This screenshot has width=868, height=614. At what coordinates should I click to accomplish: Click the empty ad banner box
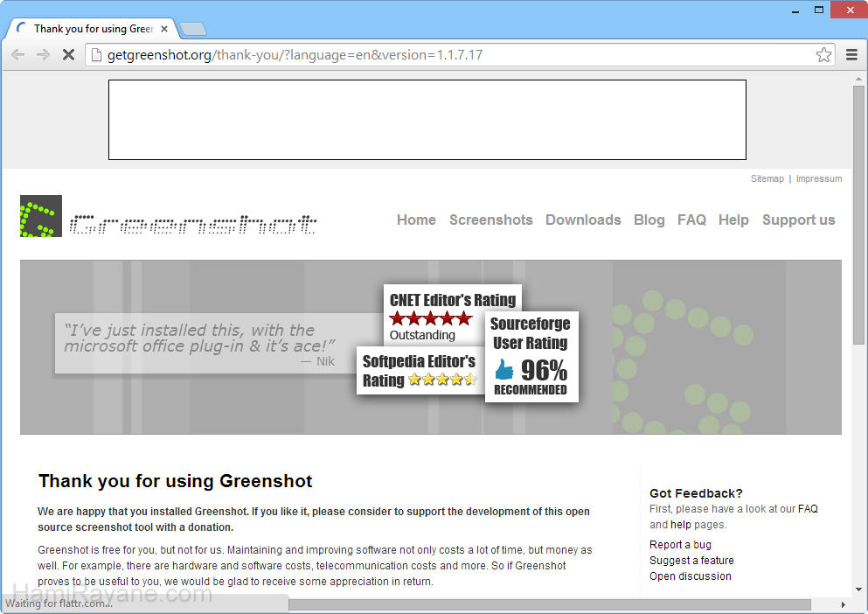(427, 120)
